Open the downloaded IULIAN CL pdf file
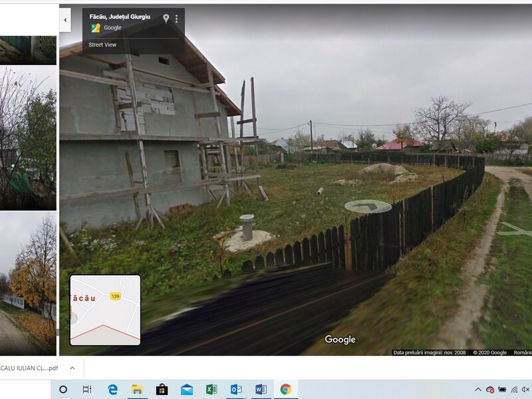The height and width of the screenshot is (399, 532). pos(30,368)
